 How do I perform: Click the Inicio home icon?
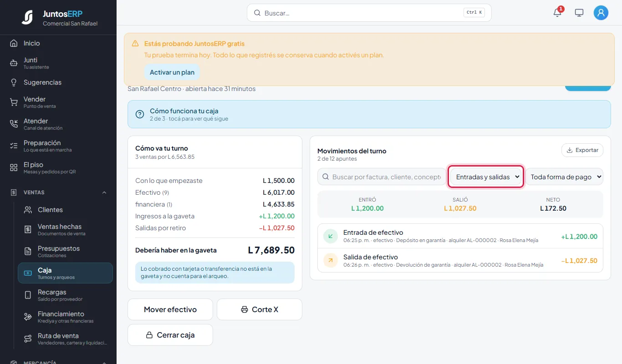[x=14, y=43]
